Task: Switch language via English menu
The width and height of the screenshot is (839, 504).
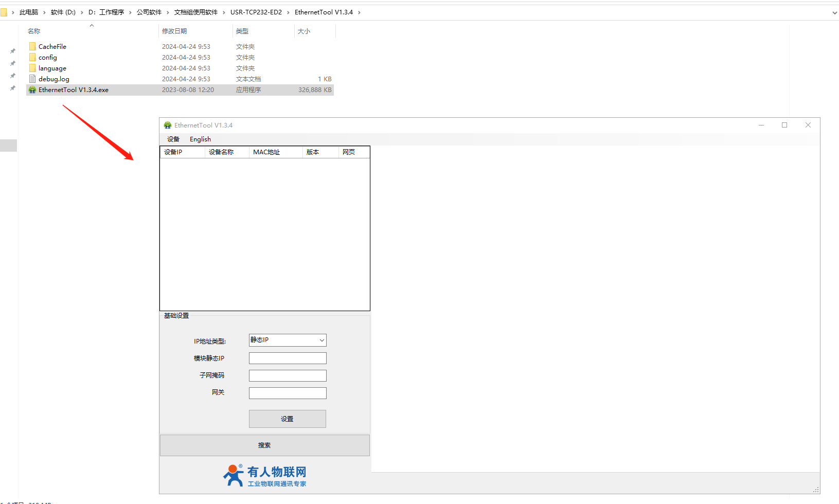Action: 200,139
